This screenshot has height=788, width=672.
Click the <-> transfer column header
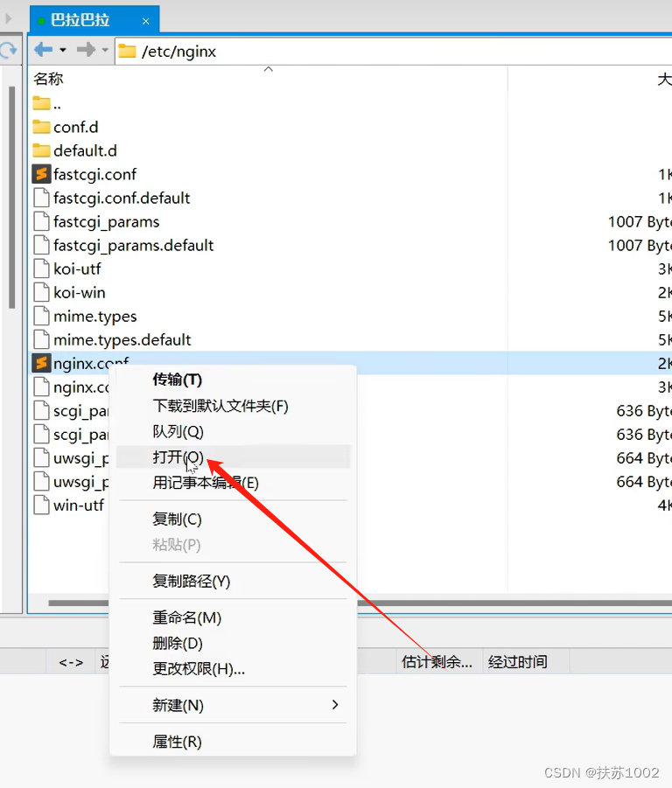tap(71, 661)
